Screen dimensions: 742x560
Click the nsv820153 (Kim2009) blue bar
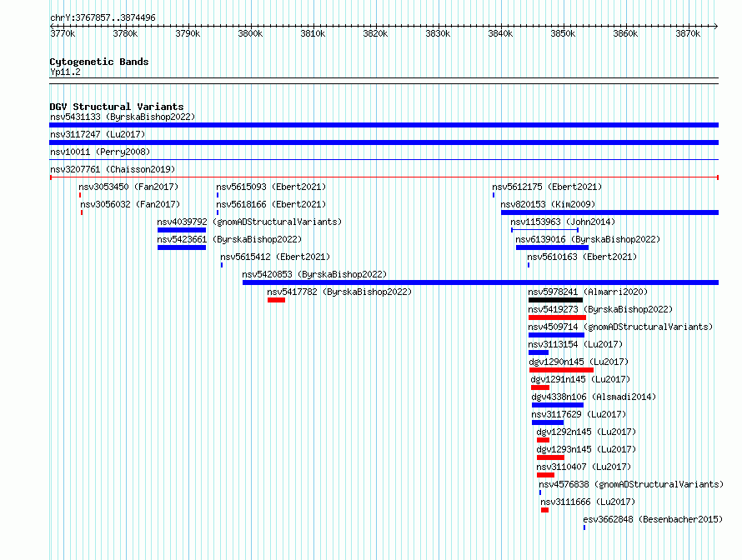609,212
